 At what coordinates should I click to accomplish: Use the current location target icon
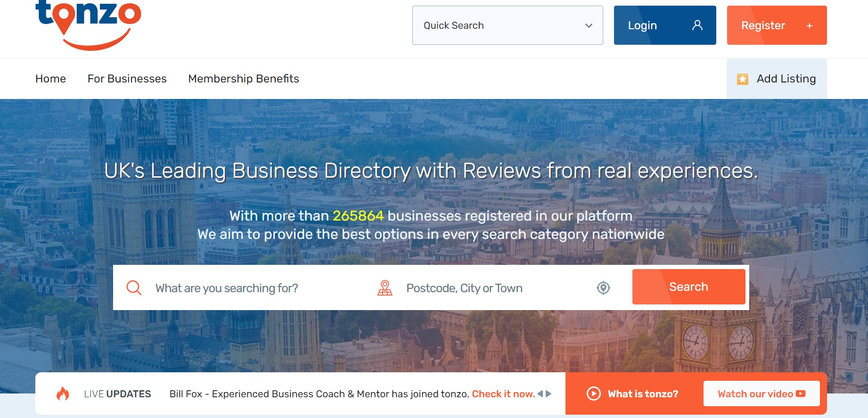pyautogui.click(x=603, y=287)
